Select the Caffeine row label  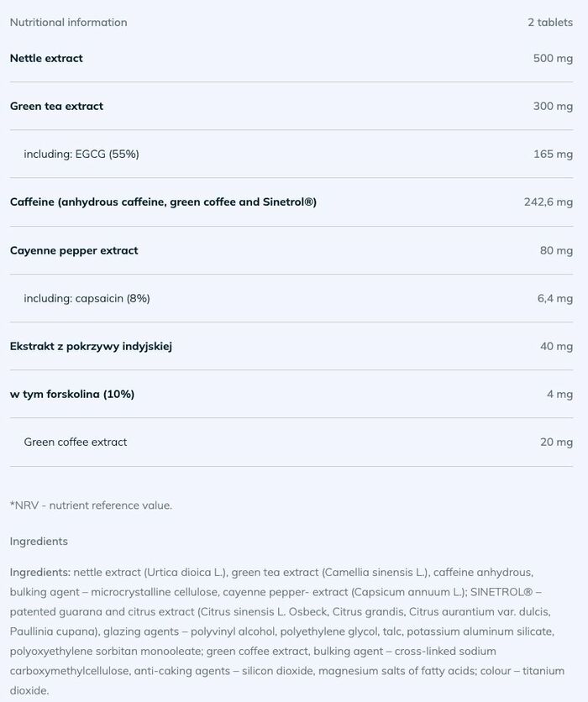[x=163, y=202]
